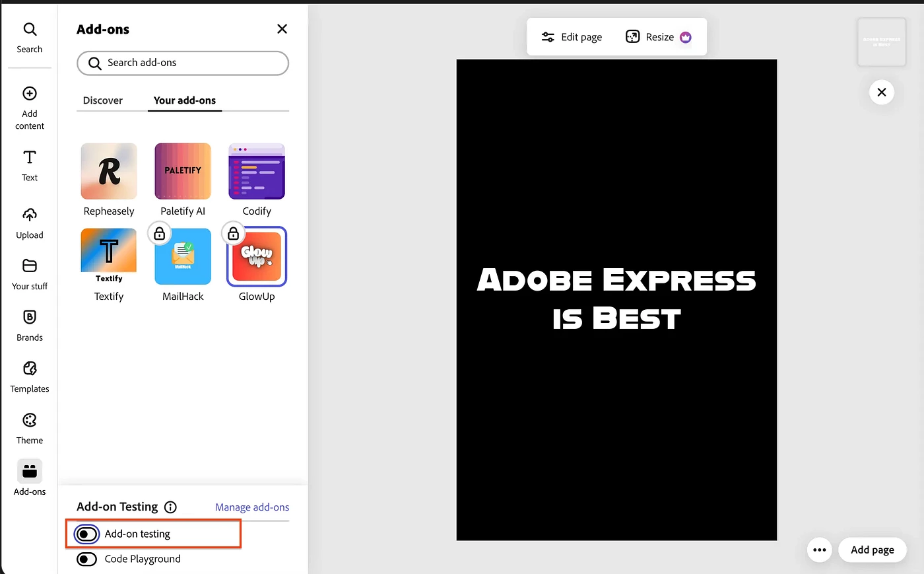Open Theme palette in sidebar

(x=30, y=429)
